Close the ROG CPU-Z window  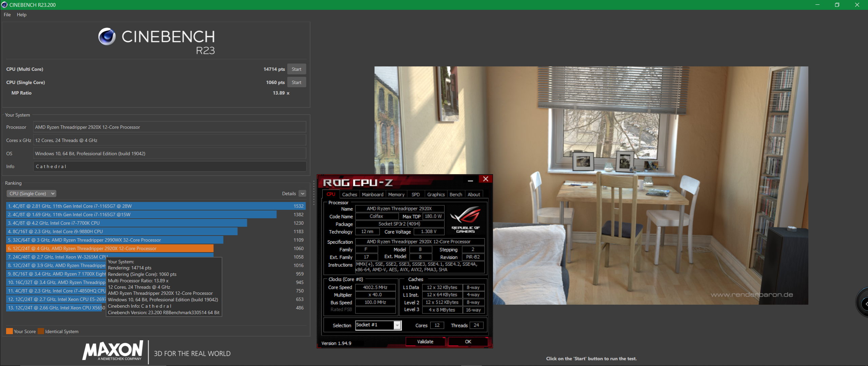tap(486, 179)
